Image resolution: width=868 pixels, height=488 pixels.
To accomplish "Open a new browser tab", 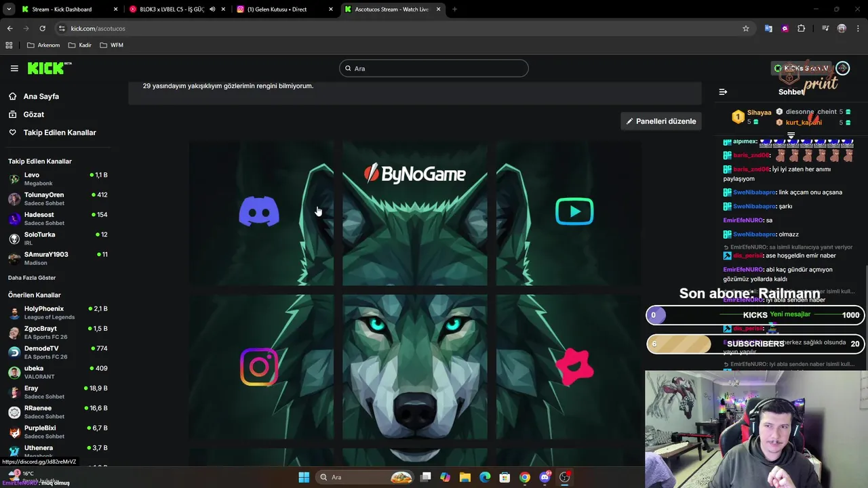I will [454, 9].
